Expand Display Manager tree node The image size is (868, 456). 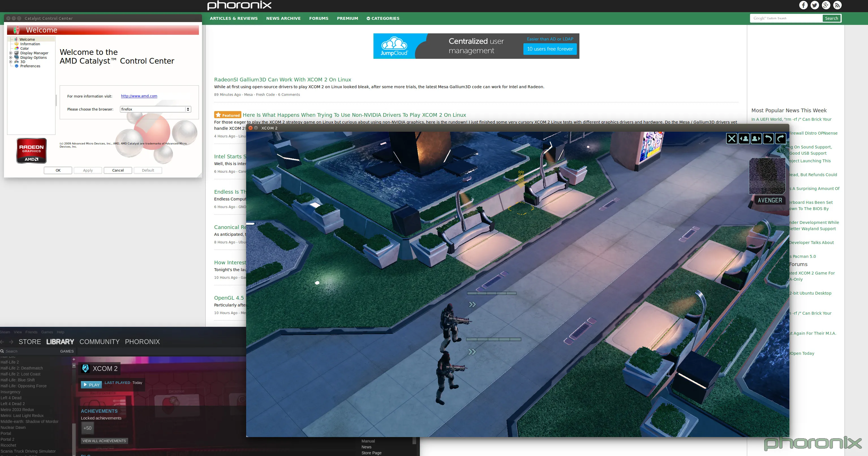pos(10,53)
